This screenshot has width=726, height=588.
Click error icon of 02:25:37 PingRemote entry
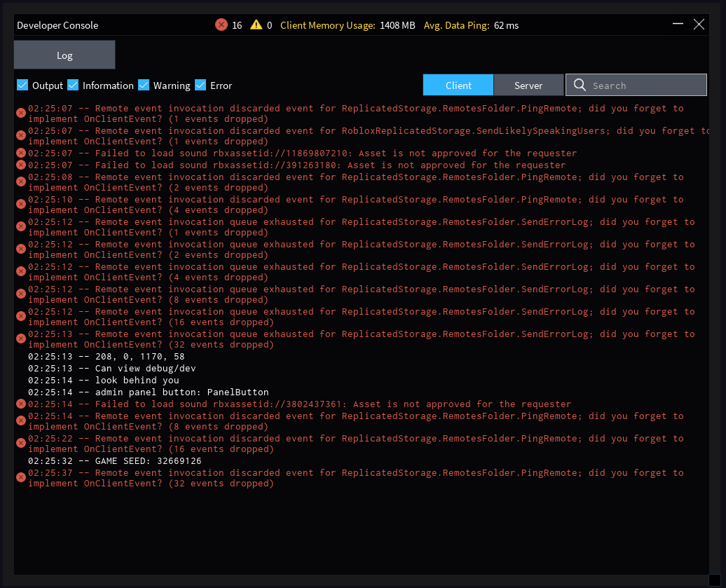click(21, 477)
